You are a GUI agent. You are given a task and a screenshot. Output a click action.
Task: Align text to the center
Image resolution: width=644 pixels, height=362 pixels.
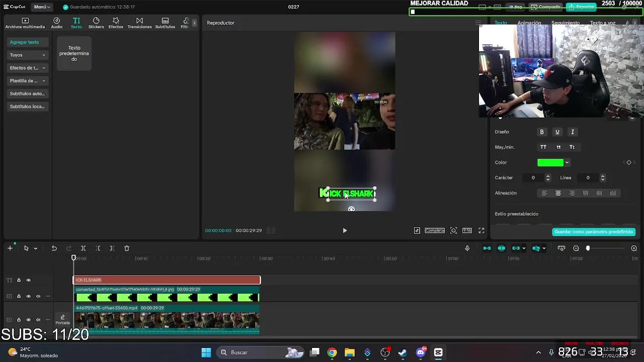[558, 193]
